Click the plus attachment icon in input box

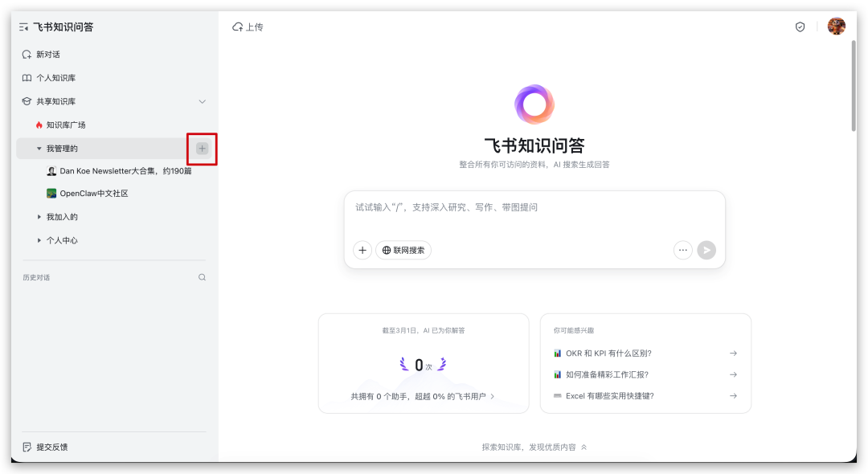pyautogui.click(x=362, y=250)
